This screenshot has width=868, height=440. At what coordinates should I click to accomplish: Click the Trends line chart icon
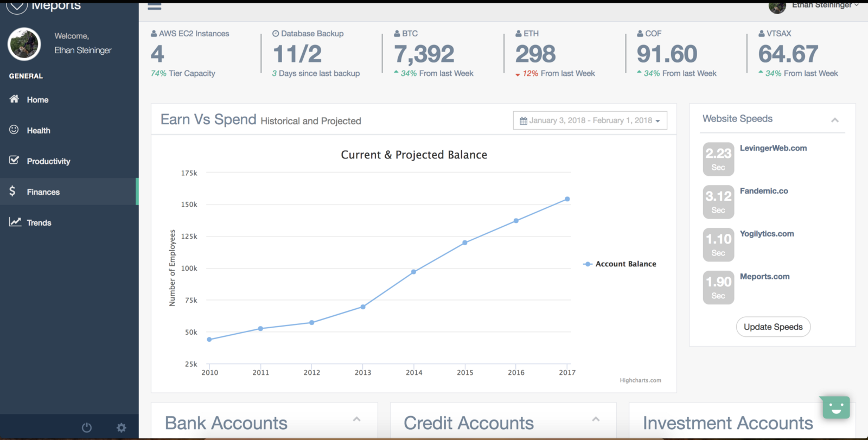pyautogui.click(x=15, y=222)
